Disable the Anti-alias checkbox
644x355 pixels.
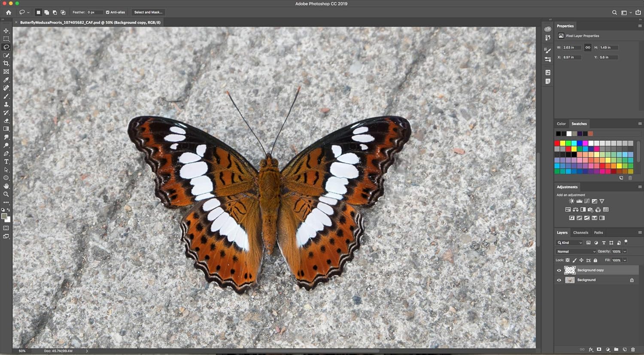pos(108,12)
